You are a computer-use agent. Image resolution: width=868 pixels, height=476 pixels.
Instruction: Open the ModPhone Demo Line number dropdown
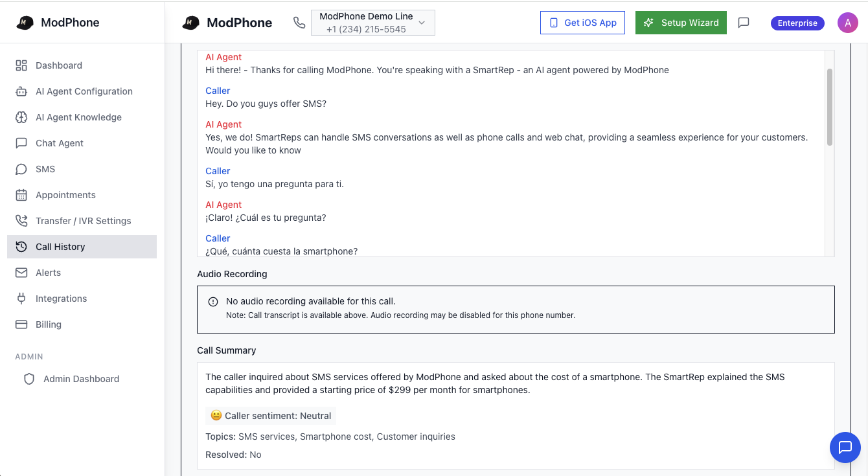point(373,23)
